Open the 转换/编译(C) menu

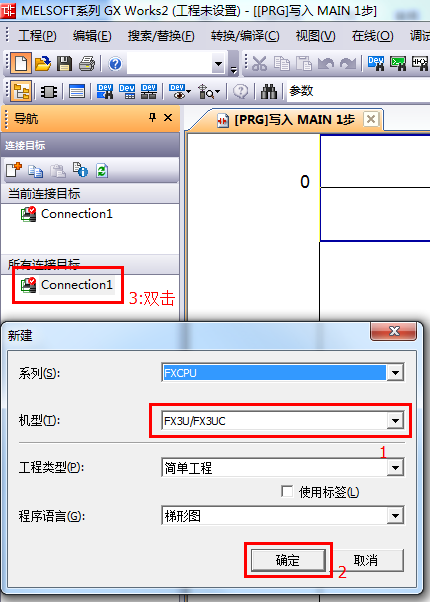(245, 36)
